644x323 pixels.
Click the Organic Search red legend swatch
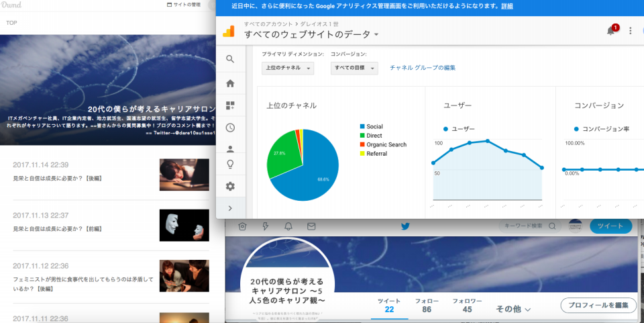pos(362,144)
